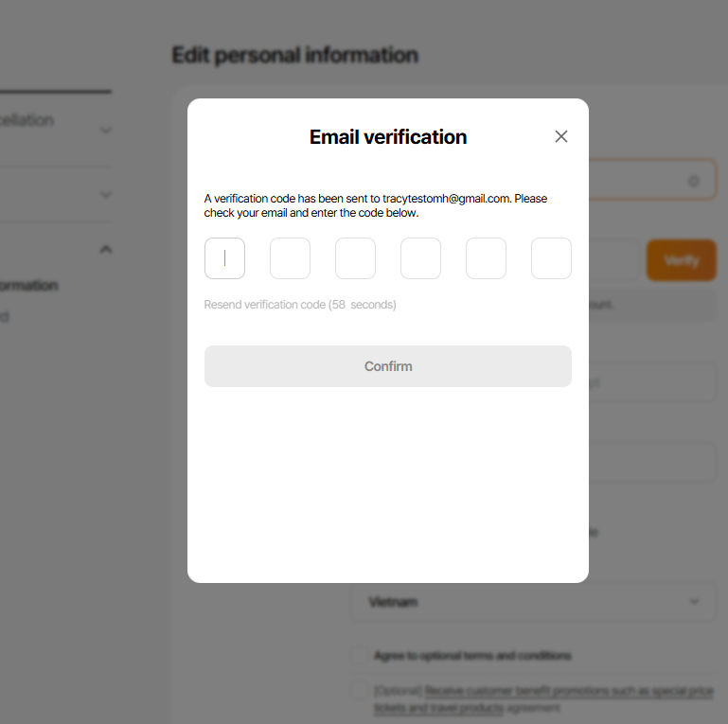The width and height of the screenshot is (728, 724).
Task: Clear the email field using its clear icon
Action: 694,181
